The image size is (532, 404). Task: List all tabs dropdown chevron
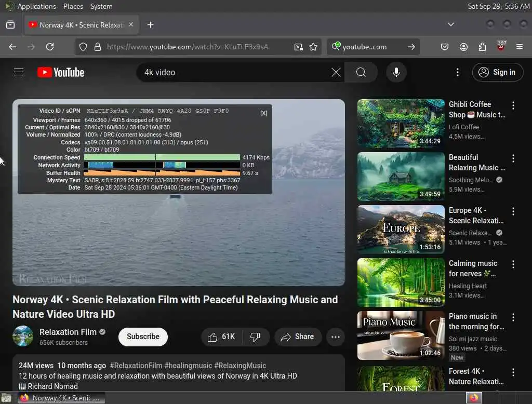(451, 24)
